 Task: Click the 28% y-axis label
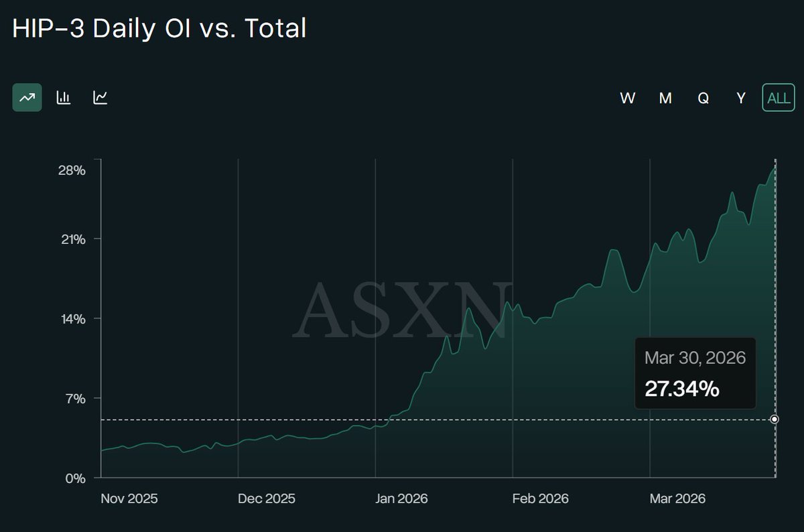(x=72, y=170)
